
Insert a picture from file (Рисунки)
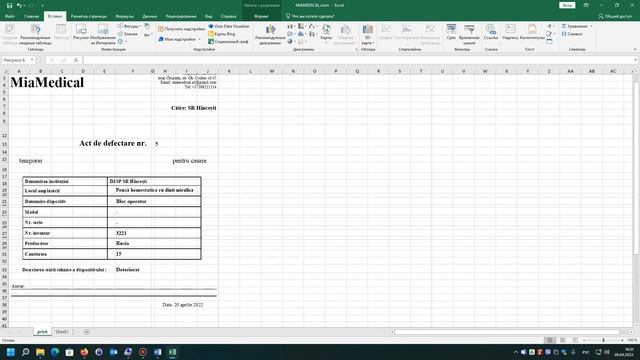[x=81, y=32]
